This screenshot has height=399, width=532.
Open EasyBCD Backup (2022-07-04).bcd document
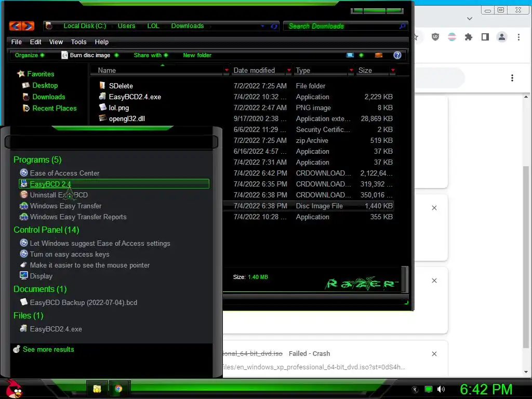point(84,303)
